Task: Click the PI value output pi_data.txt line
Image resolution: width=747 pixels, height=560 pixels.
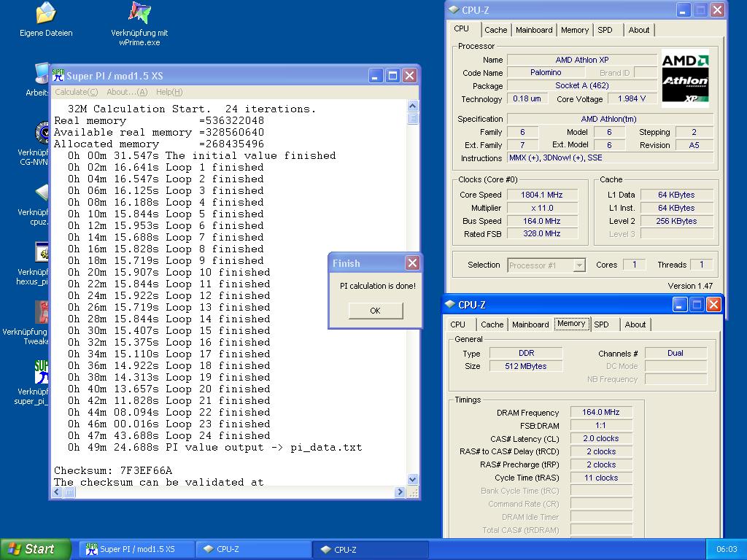Action: (215, 447)
